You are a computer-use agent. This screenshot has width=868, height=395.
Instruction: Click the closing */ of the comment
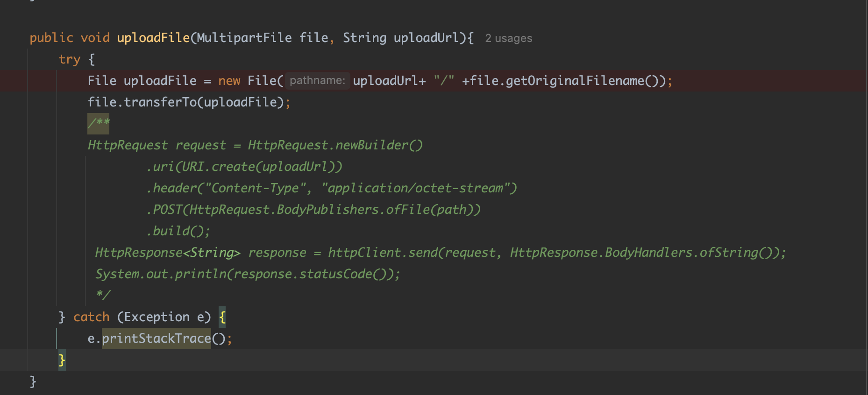(x=103, y=295)
